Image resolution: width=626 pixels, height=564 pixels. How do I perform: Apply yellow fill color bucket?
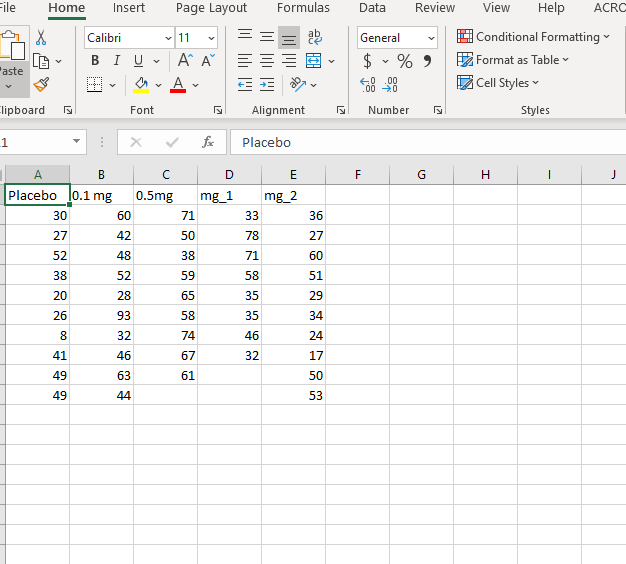(x=141, y=85)
